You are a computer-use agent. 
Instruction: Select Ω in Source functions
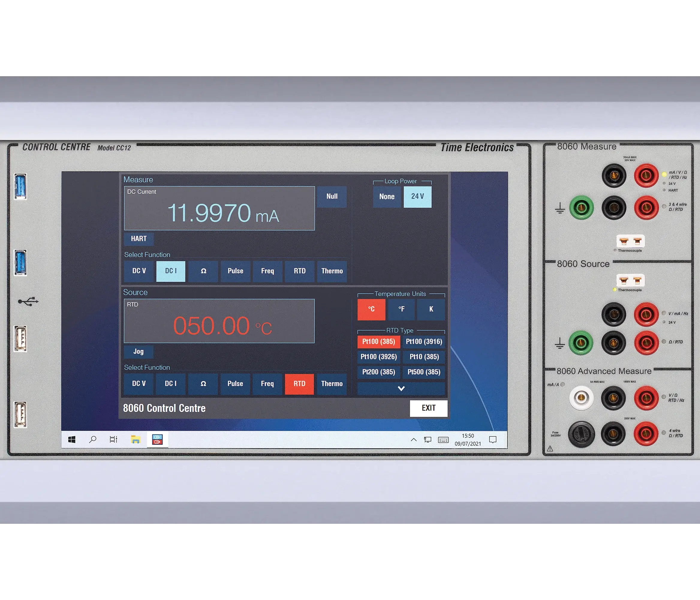(x=203, y=384)
